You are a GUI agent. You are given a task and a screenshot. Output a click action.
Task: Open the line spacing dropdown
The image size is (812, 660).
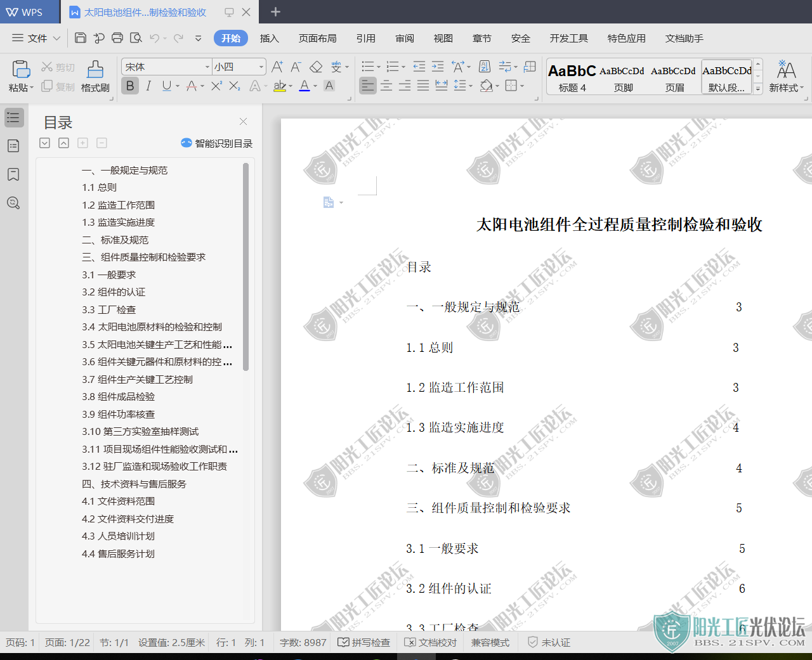coord(470,86)
